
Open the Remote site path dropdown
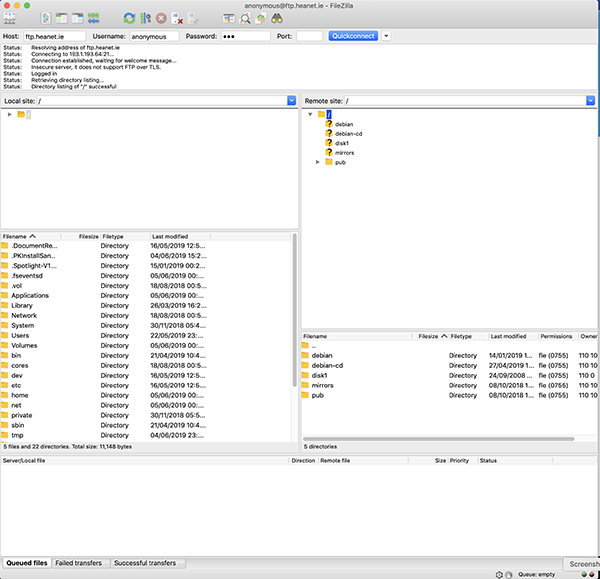point(592,101)
